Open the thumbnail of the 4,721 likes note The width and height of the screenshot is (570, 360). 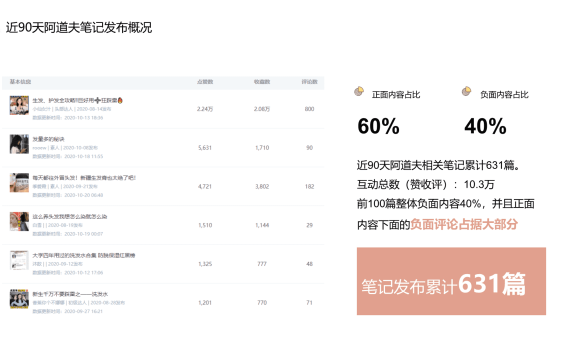[x=19, y=183]
